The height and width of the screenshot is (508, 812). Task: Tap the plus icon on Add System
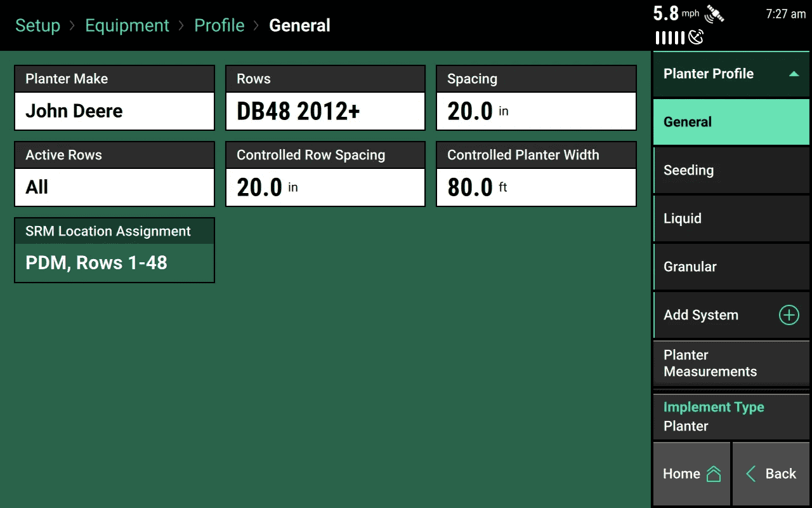click(x=788, y=315)
